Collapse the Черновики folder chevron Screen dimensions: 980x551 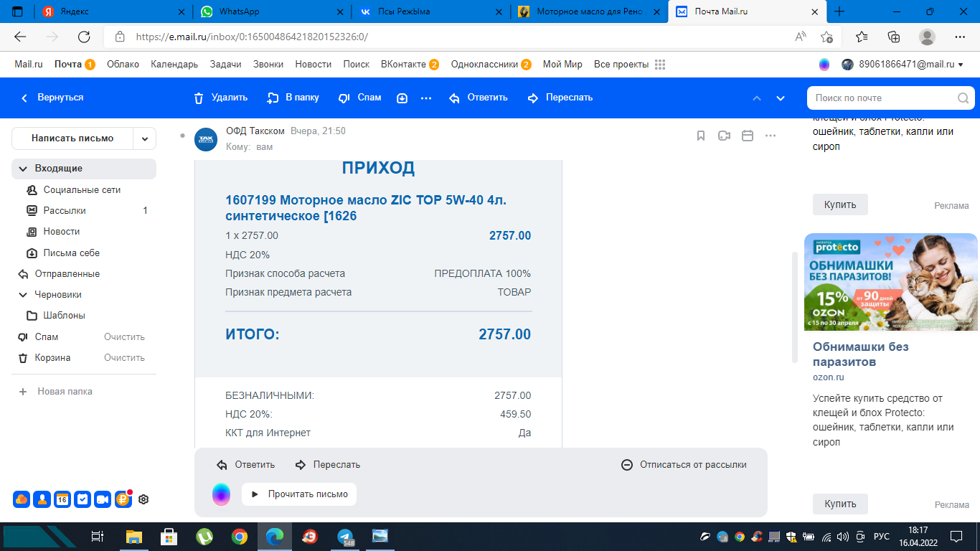coord(22,295)
